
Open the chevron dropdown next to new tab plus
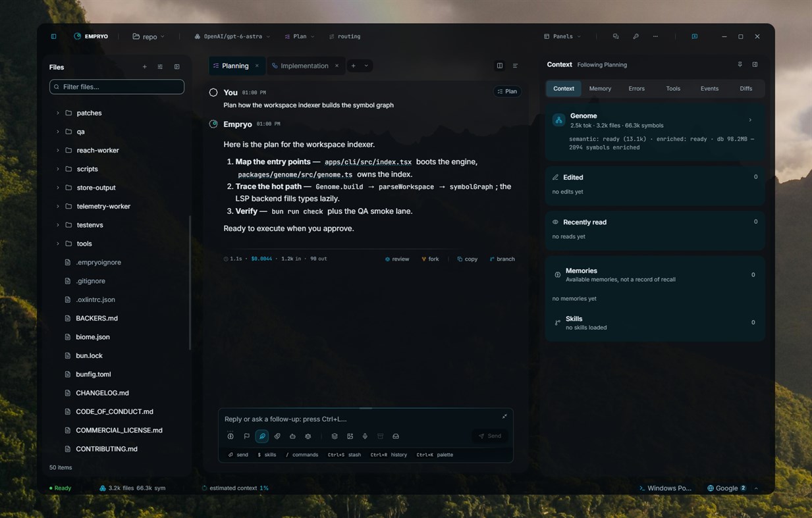pos(366,66)
